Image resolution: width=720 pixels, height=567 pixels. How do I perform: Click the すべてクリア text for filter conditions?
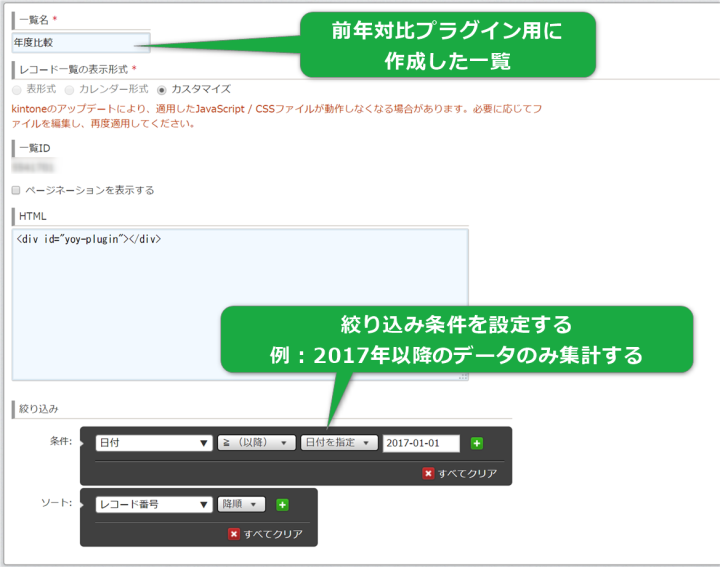467,473
